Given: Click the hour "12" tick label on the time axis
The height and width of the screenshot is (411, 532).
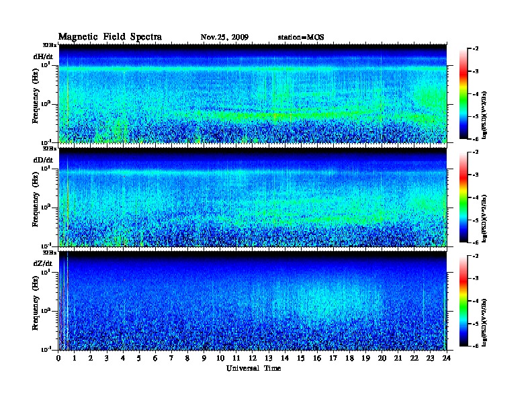Looking at the screenshot, I should [253, 358].
